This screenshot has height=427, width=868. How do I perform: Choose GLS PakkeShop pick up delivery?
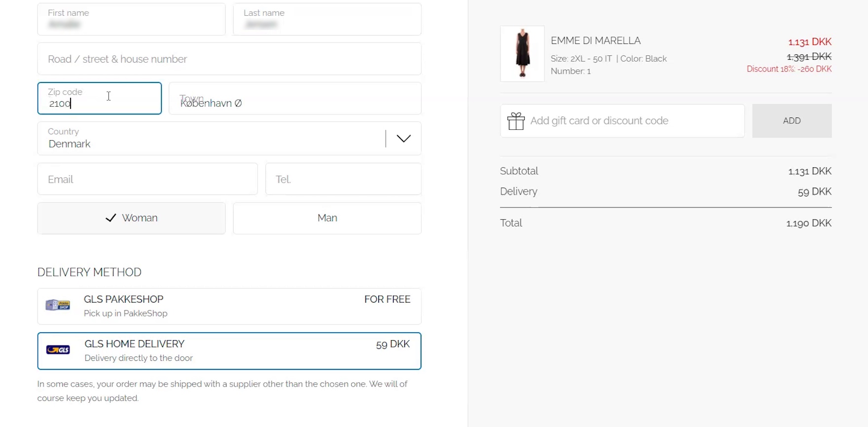coord(229,306)
